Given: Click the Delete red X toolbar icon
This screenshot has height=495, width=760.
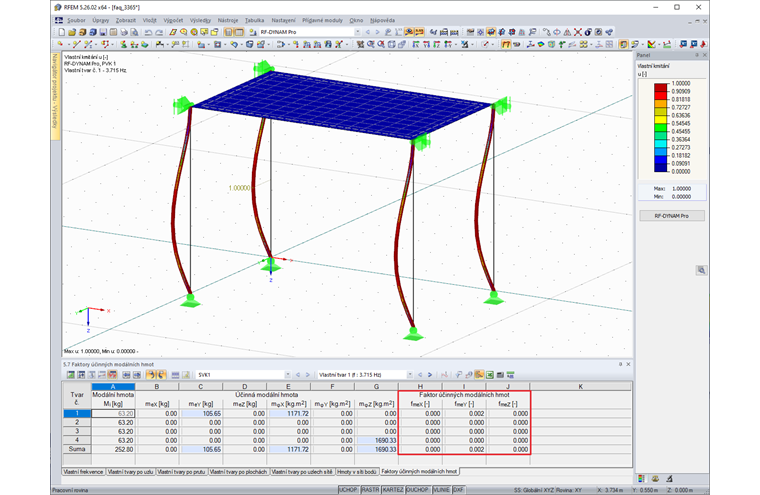Looking at the screenshot, I should click(578, 32).
